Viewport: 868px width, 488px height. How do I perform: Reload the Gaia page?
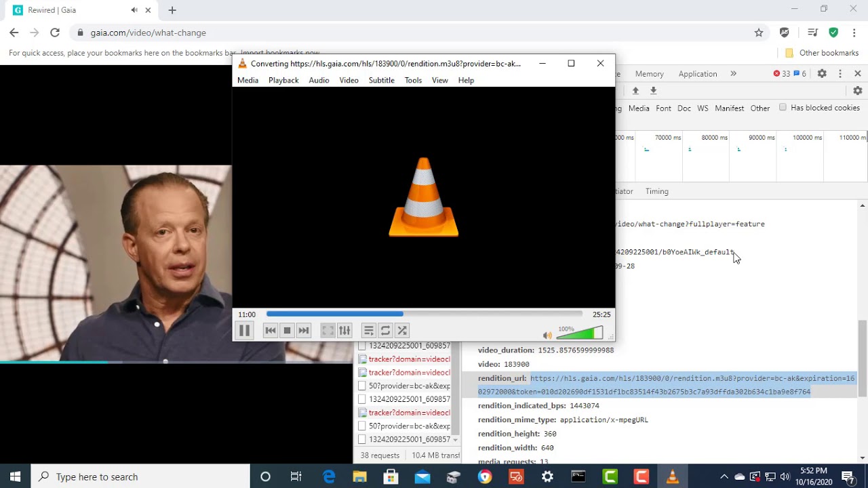point(55,33)
